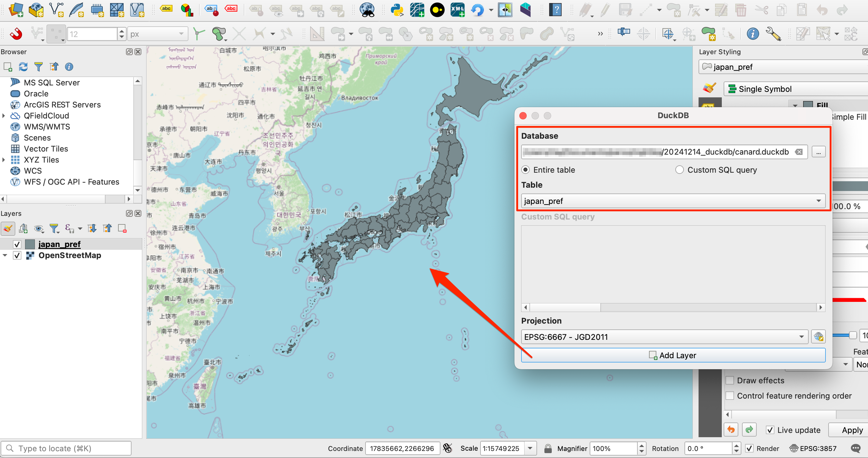Screen dimensions: 868x458
Task: Open the Table dropdown showing japan_pref
Action: pyautogui.click(x=673, y=201)
